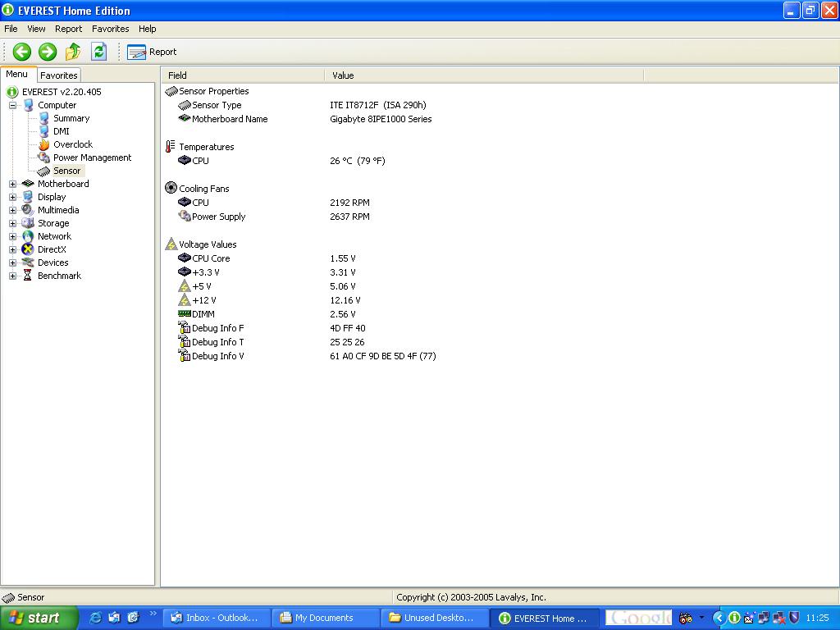This screenshot has width=840, height=630.
Task: Click the Display monitor icon in the tree
Action: 28,197
